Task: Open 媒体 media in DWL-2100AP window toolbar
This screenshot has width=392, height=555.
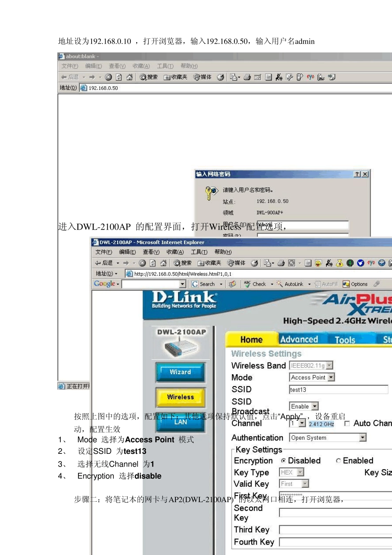Action: coord(236,263)
